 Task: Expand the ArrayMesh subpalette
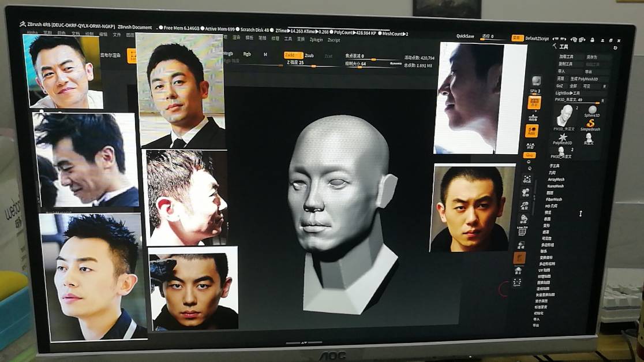pyautogui.click(x=556, y=180)
